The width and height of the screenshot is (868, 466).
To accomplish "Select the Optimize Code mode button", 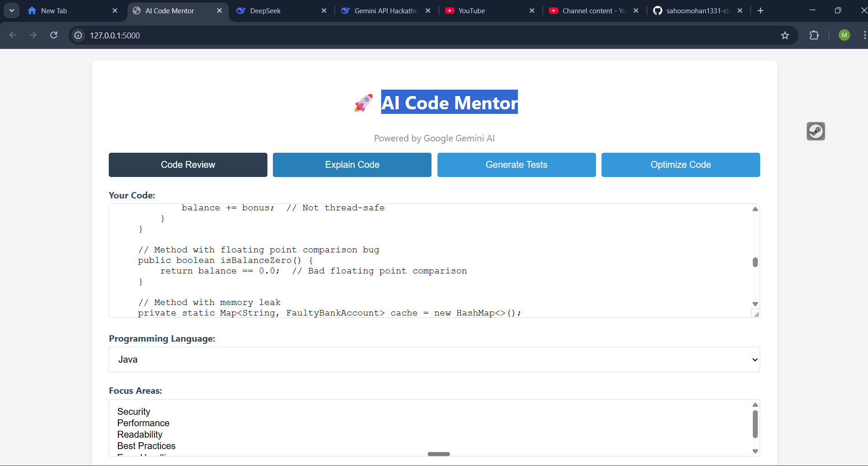I will point(681,165).
